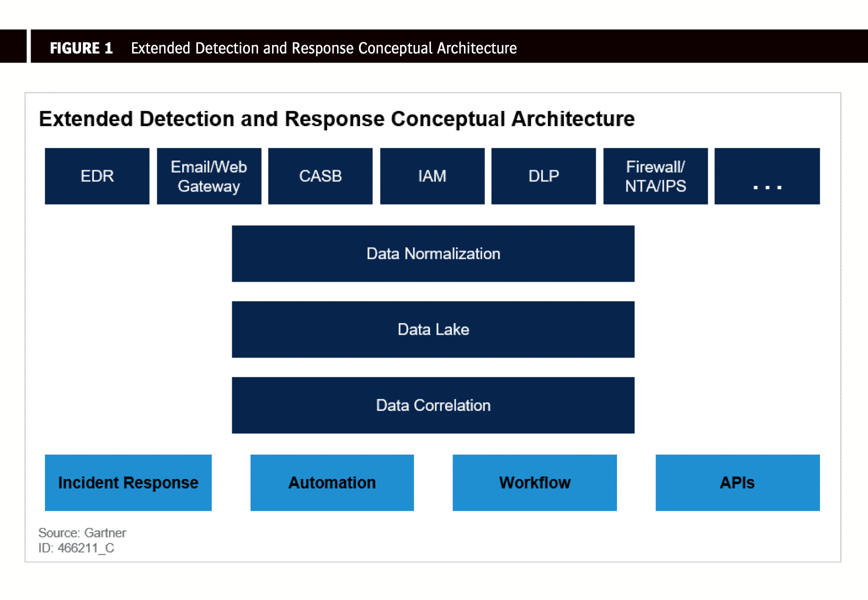Select the Data Correlation layer
Image resolution: width=868 pixels, height=600 pixels.
433,405
